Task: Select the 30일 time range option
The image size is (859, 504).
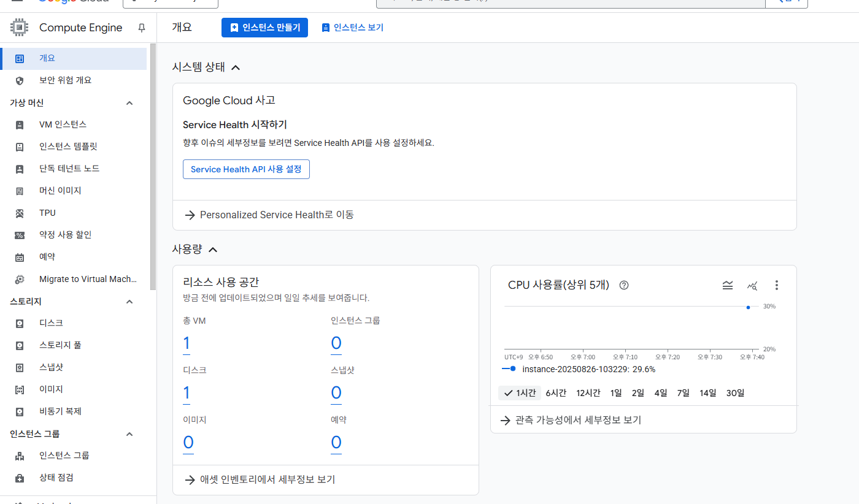Action: 735,393
